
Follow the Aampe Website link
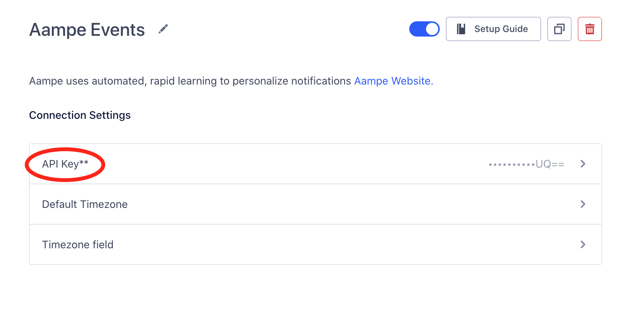click(x=393, y=81)
